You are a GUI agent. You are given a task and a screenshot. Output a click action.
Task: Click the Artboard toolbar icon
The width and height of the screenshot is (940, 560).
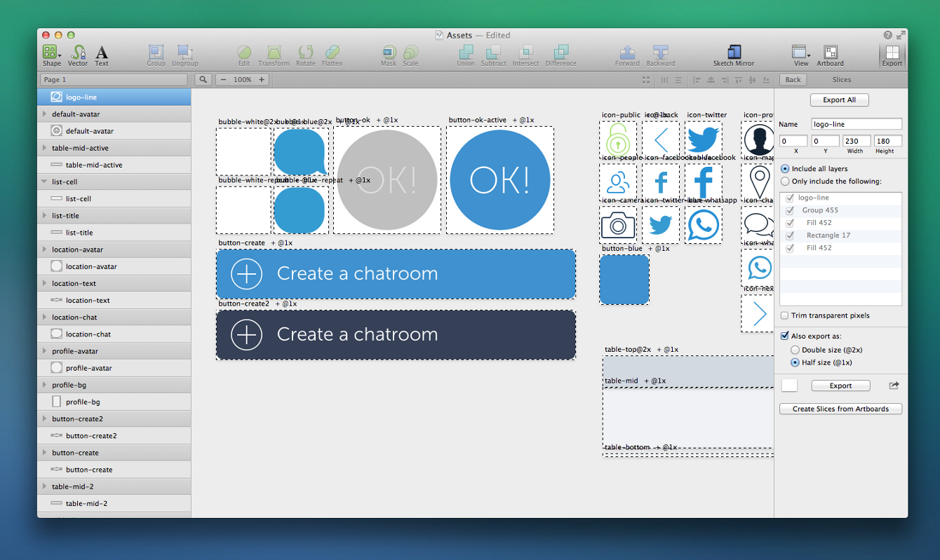coord(830,53)
